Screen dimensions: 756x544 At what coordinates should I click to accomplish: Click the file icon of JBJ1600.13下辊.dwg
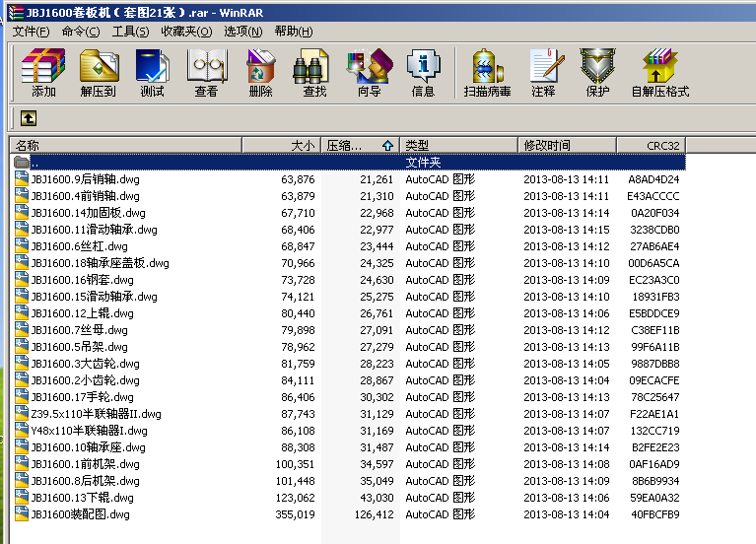click(22, 498)
